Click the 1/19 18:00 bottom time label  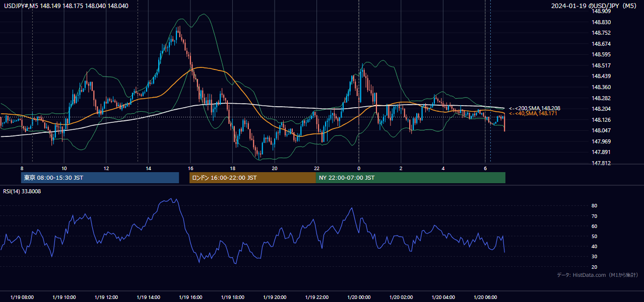(x=232, y=297)
